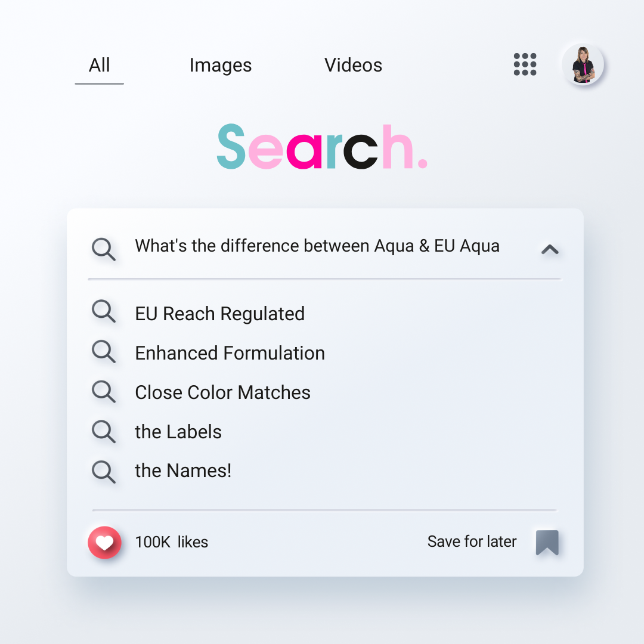
Task: Click search icon beside Close Color Matches
Action: click(x=103, y=392)
